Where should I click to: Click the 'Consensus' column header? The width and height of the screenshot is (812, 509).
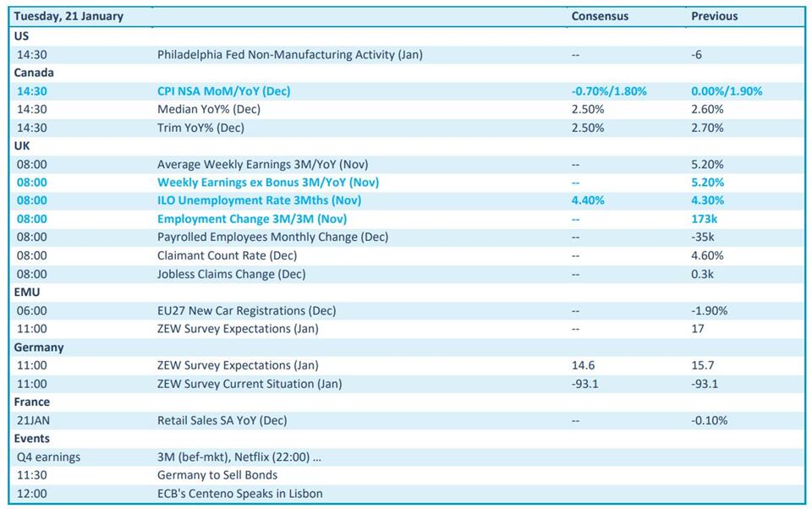pyautogui.click(x=600, y=16)
